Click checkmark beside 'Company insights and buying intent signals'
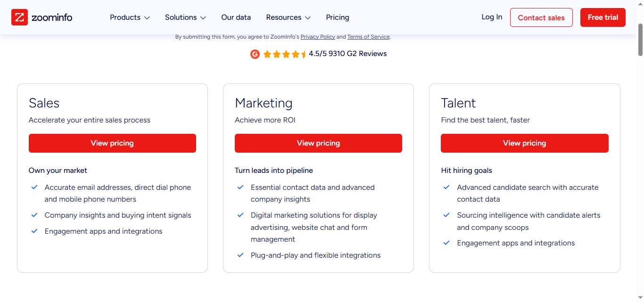 34,215
